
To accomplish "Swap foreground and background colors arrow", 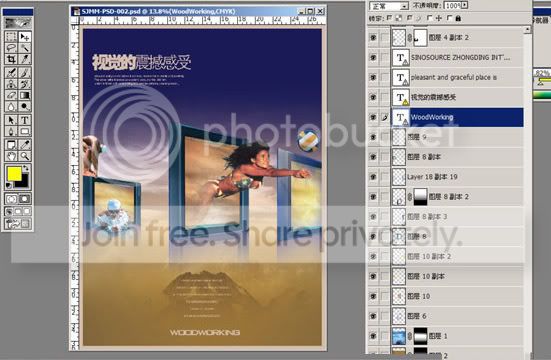I will tap(26, 168).
